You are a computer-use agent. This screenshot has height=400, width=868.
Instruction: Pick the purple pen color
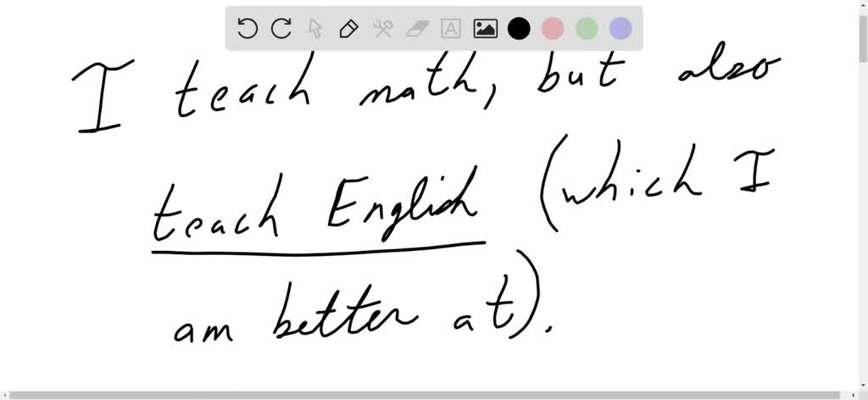(620, 28)
